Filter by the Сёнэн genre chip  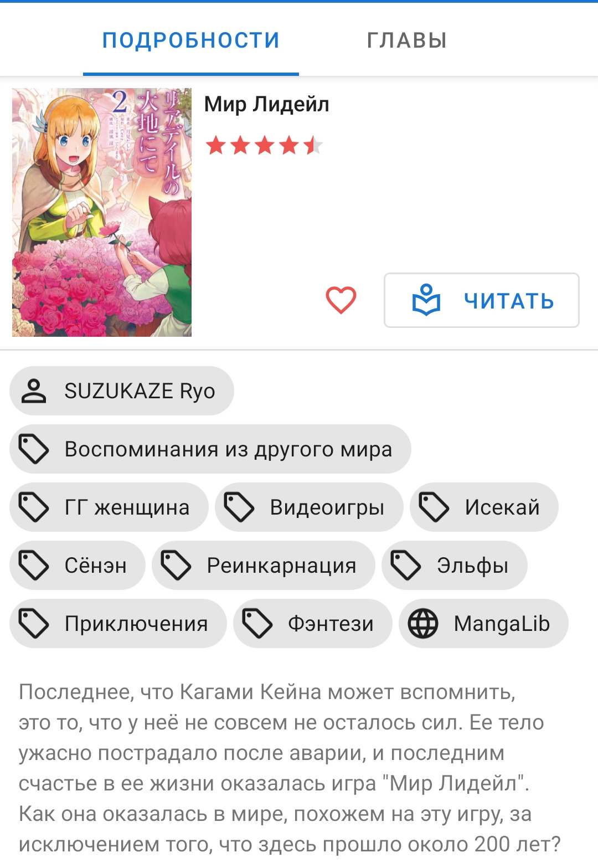coord(78,566)
